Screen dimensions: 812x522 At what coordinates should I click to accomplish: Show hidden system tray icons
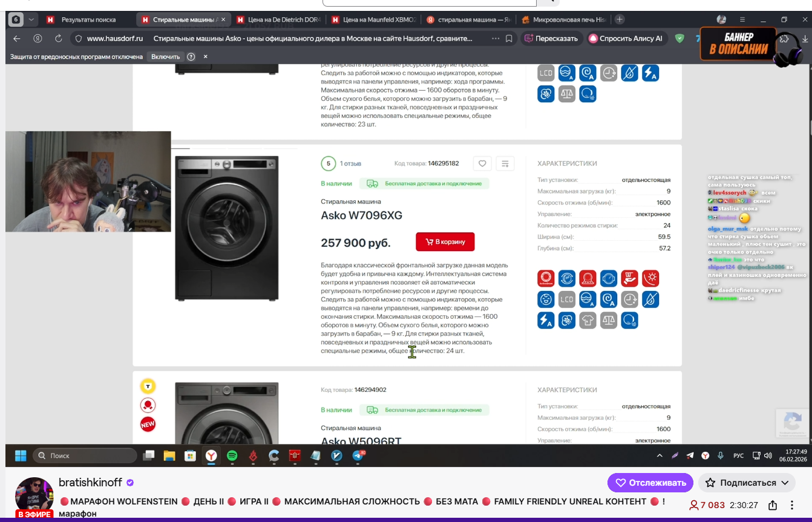660,455
